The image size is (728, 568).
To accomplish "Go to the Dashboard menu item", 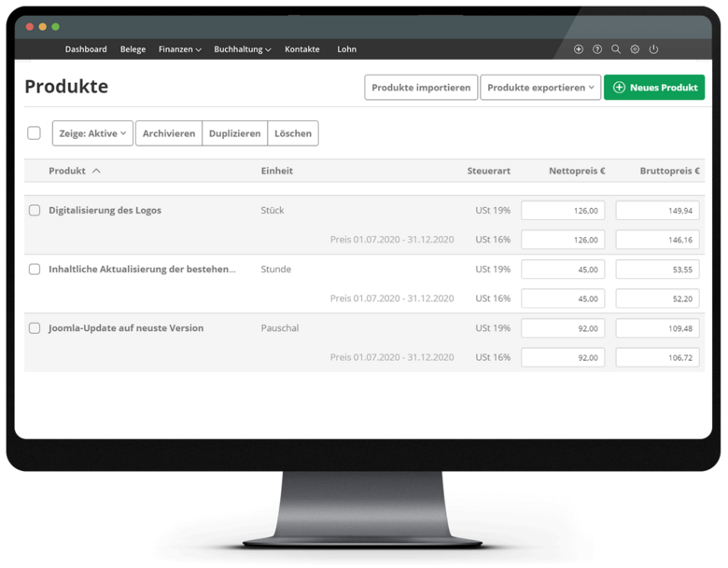I will 86,49.
